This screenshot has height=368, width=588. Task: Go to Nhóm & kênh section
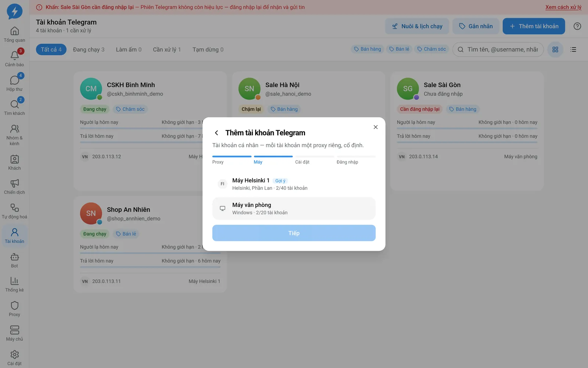[14, 135]
